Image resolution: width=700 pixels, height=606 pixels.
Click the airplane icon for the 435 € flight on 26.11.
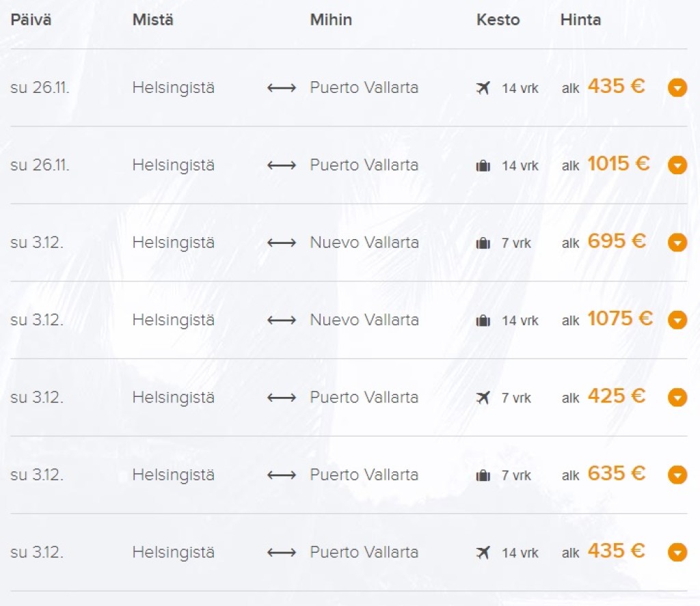point(483,88)
